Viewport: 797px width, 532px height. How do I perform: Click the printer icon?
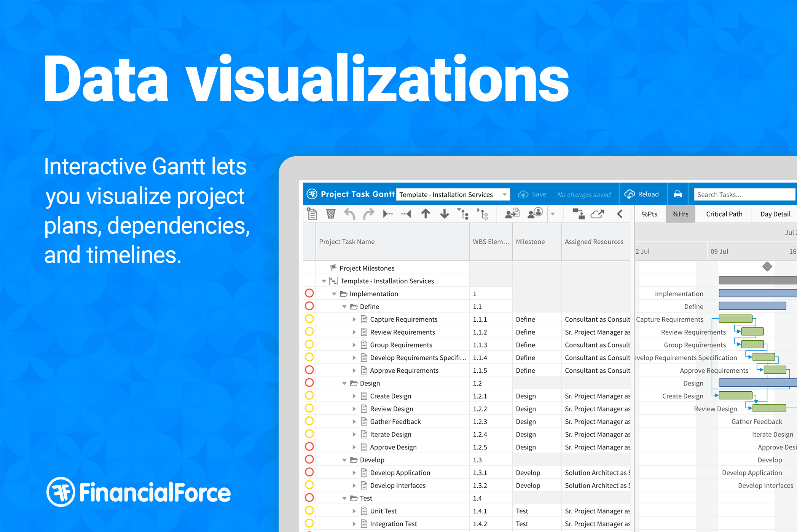[678, 194]
